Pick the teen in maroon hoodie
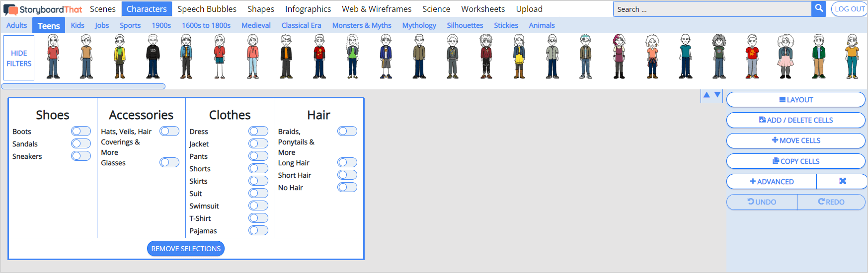The image size is (868, 273). [486, 57]
